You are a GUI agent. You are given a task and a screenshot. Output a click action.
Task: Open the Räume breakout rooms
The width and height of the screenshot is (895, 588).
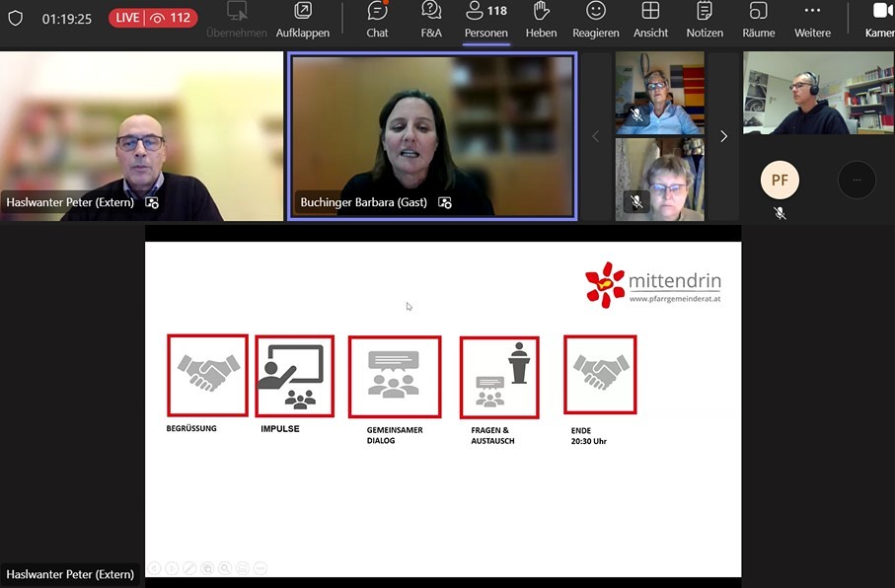(758, 20)
